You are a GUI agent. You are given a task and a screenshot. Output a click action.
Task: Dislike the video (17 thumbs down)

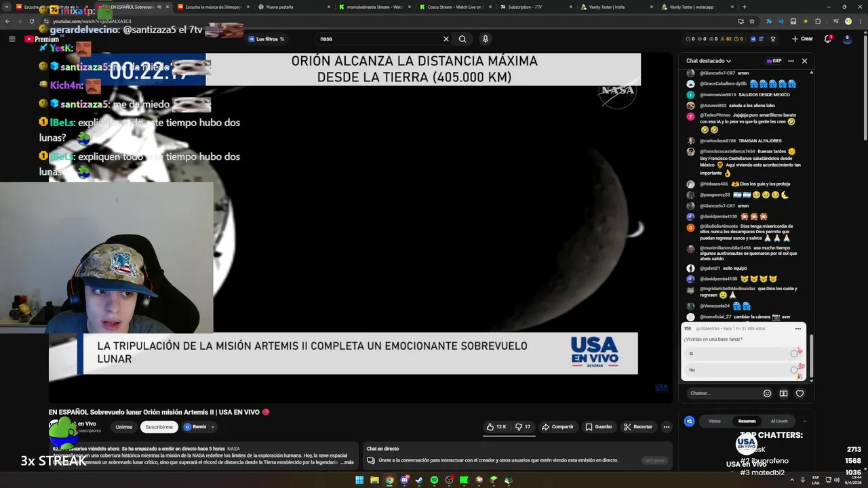(523, 427)
